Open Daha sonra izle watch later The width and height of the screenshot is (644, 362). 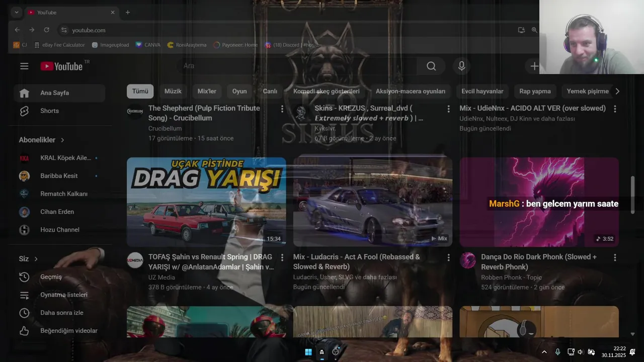[x=60, y=313]
